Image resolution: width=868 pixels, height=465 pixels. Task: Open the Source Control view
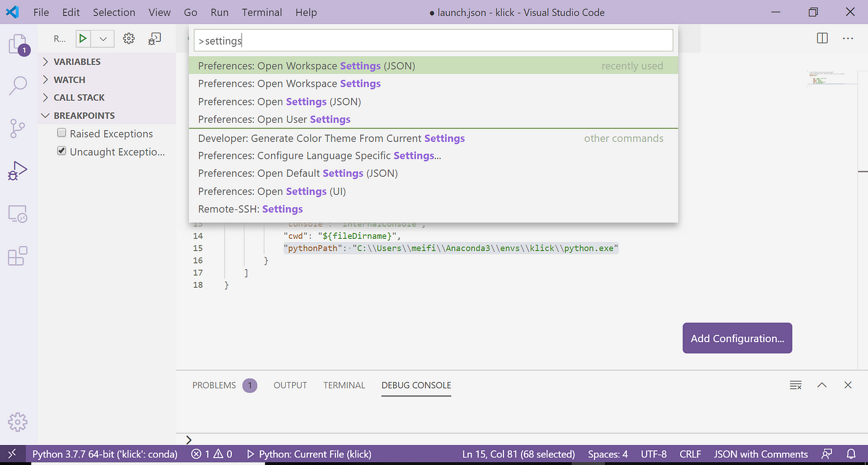coord(17,128)
